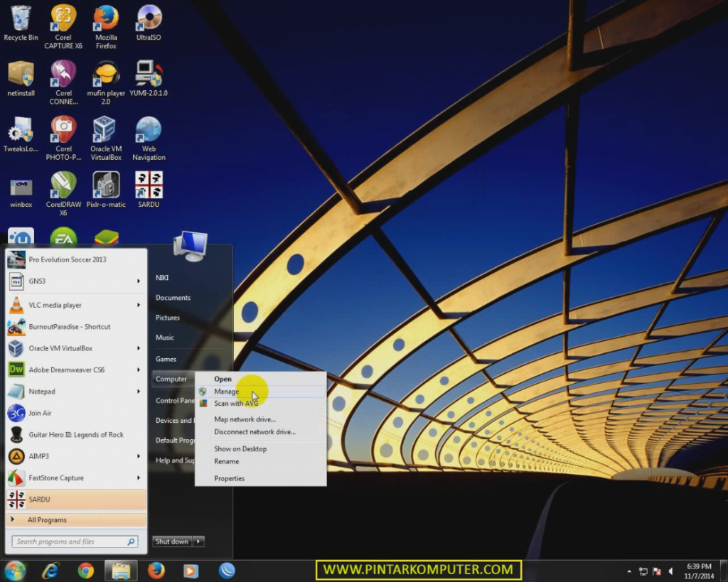Select the Pixlr-o-matic desktop icon
This screenshot has height=582, width=728.
point(106,190)
